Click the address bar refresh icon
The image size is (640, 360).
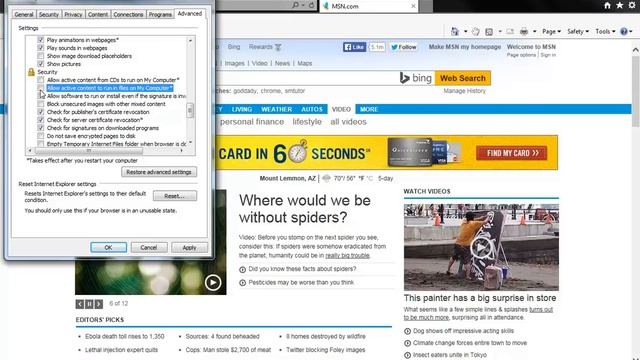pos(311,5)
